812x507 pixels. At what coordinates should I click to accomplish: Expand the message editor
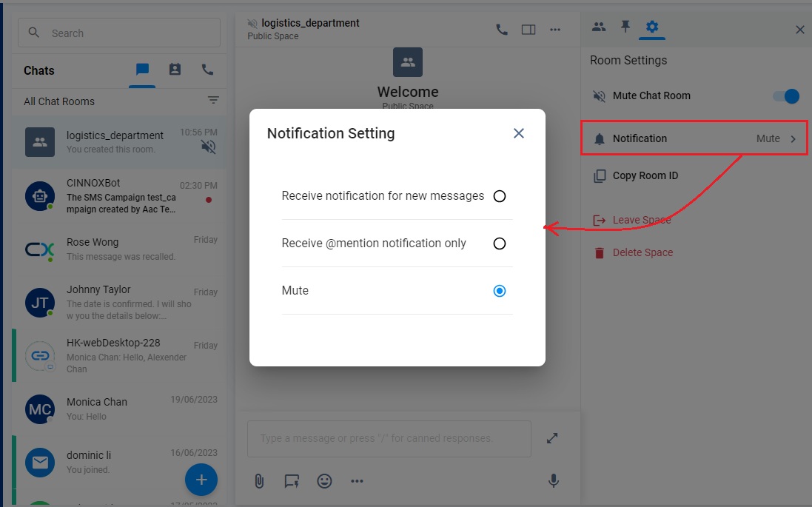pyautogui.click(x=552, y=438)
